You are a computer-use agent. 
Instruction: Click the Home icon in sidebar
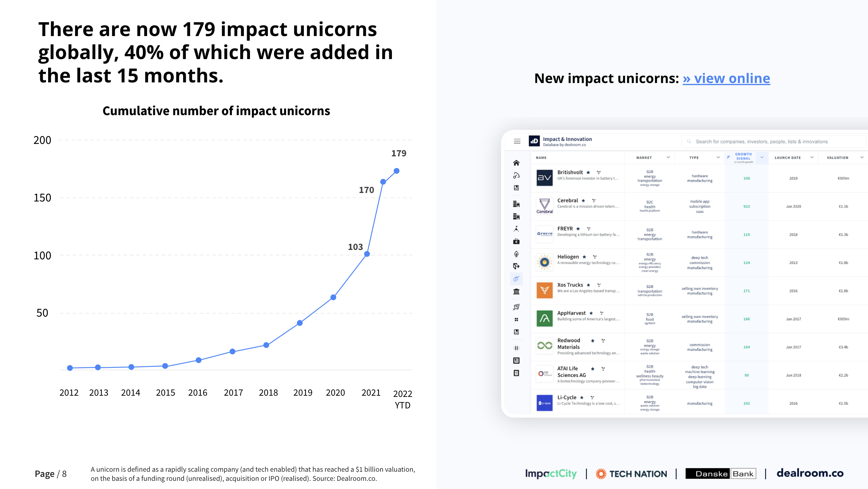click(516, 163)
